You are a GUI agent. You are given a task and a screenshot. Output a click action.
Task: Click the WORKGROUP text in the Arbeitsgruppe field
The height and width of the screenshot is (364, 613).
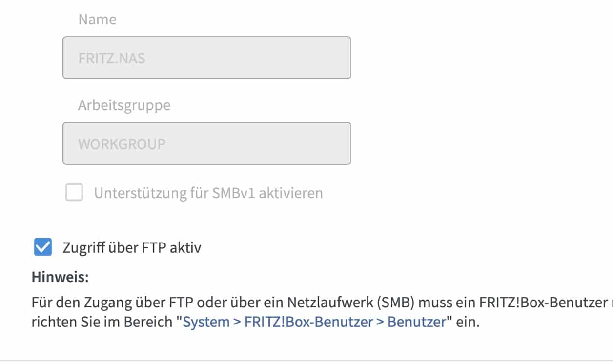pos(122,144)
